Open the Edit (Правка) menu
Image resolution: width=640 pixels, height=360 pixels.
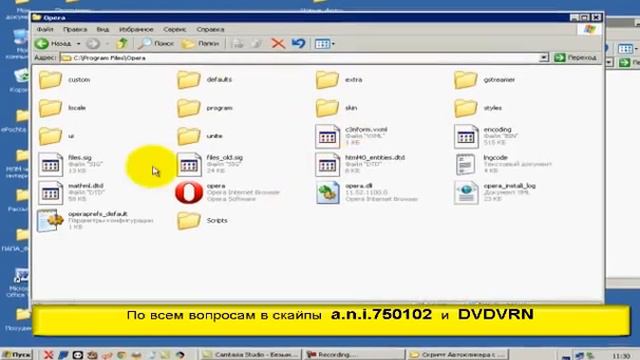[x=75, y=29]
